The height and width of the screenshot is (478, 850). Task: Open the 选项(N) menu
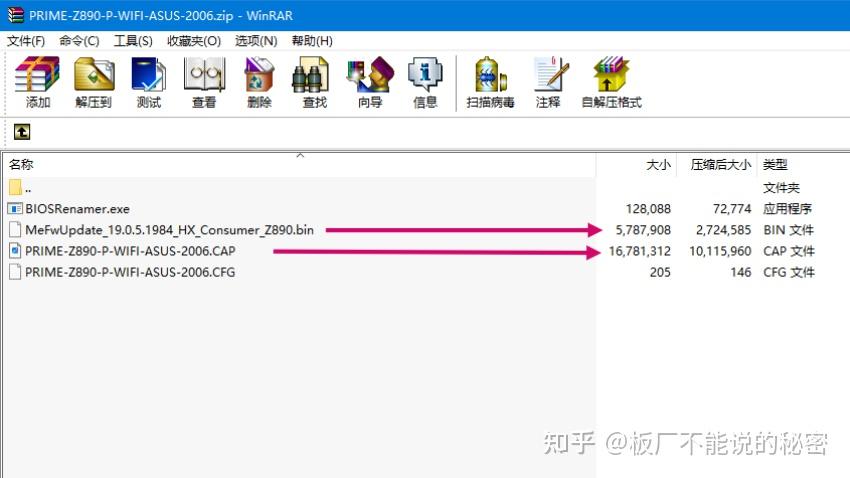point(256,41)
